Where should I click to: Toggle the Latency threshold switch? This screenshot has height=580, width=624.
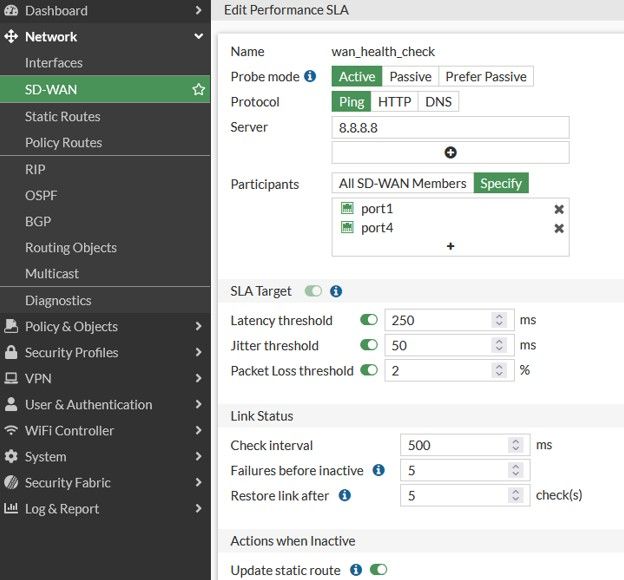[x=369, y=320]
